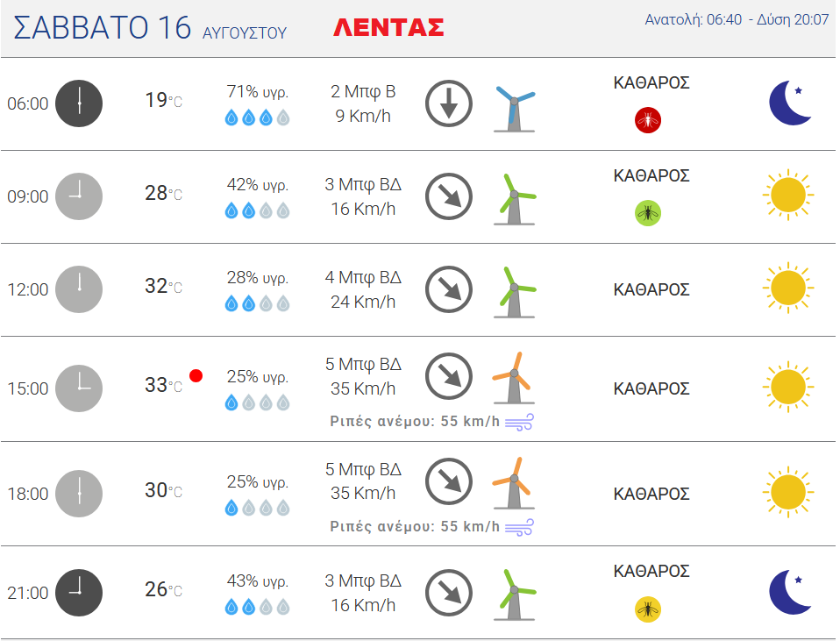Click the sun weather icon at 18:00

[788, 492]
